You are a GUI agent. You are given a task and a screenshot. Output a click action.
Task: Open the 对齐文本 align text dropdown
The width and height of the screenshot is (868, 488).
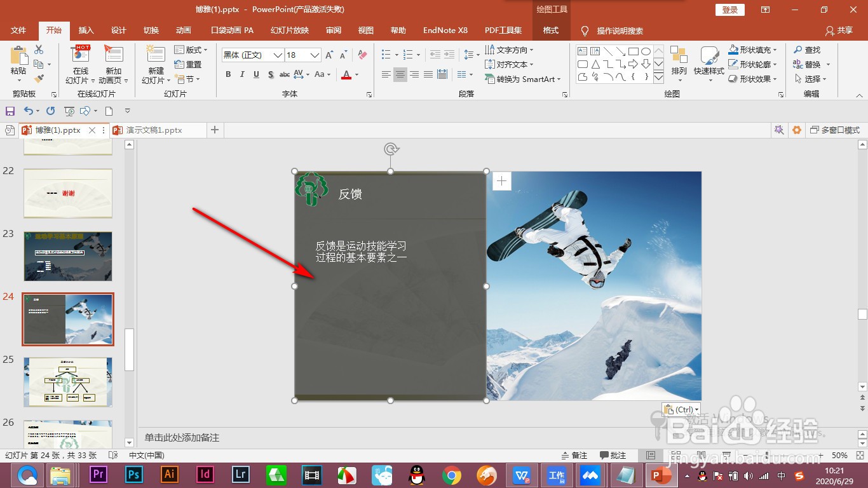point(510,64)
